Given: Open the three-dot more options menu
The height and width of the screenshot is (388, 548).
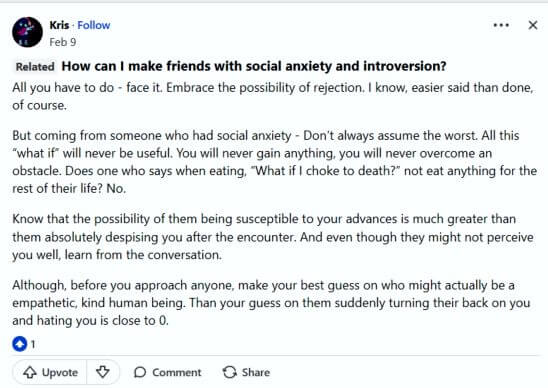Looking at the screenshot, I should (501, 25).
